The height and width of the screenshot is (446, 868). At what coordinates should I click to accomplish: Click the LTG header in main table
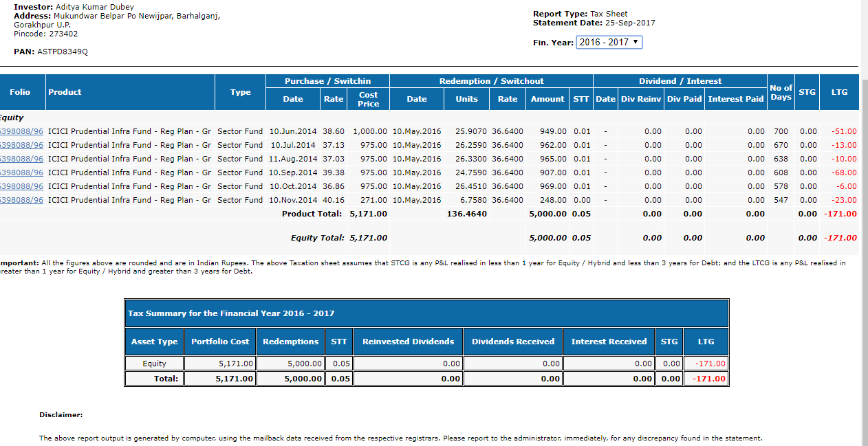click(x=839, y=92)
